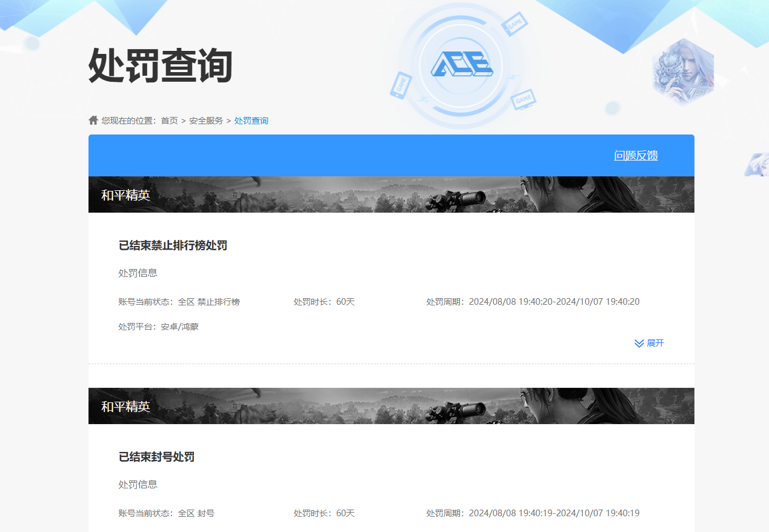Open the 问题反馈 feedback link
Viewport: 769px width, 532px height.
635,155
